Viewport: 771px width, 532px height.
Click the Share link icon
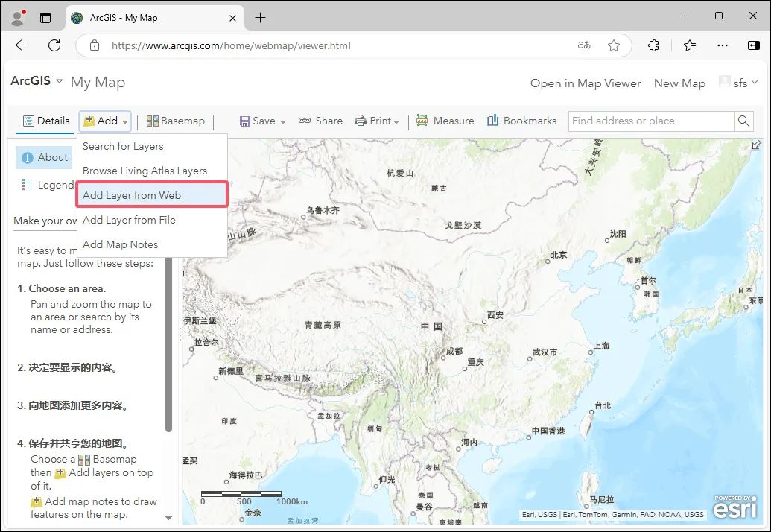[x=305, y=121]
